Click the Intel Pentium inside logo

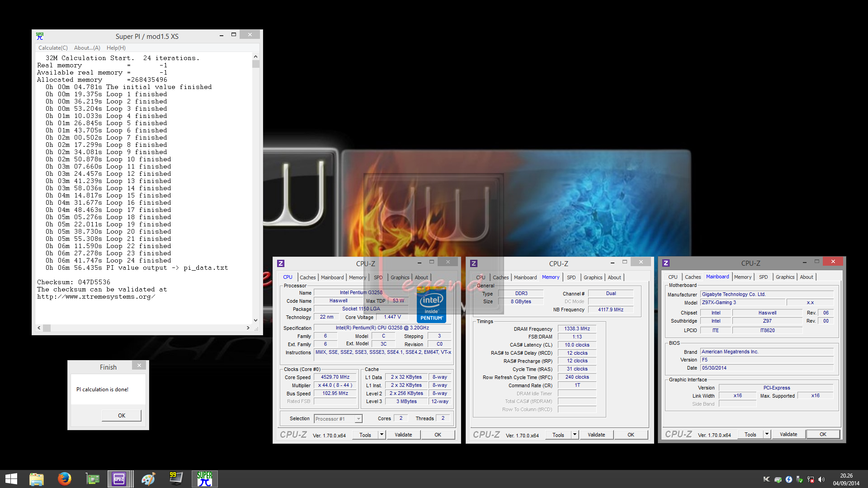[x=431, y=305]
